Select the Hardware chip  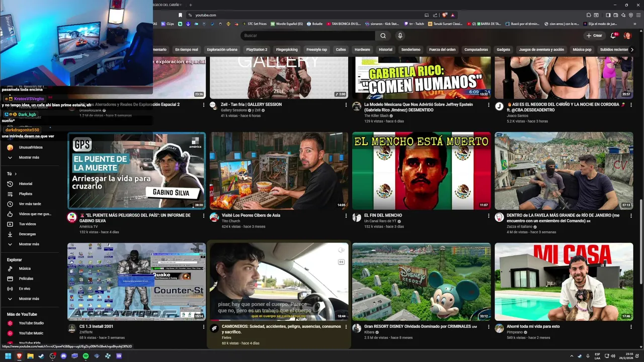pos(362,50)
